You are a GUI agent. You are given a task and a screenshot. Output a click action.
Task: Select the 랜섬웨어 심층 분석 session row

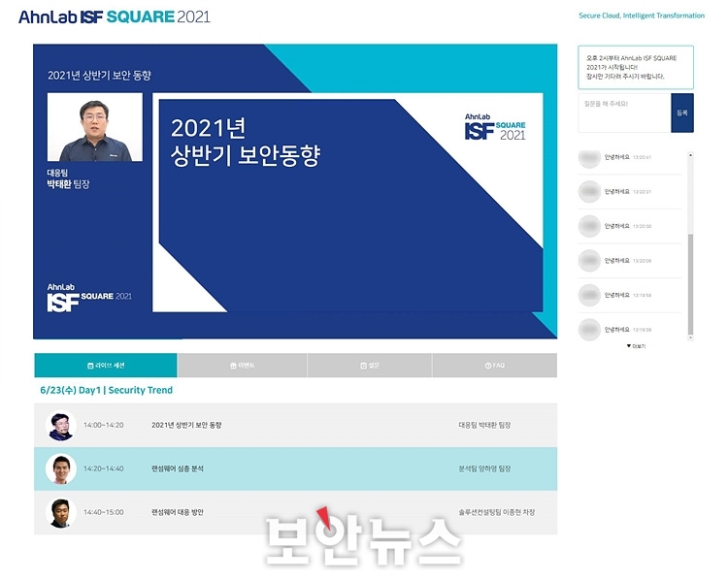click(296, 468)
